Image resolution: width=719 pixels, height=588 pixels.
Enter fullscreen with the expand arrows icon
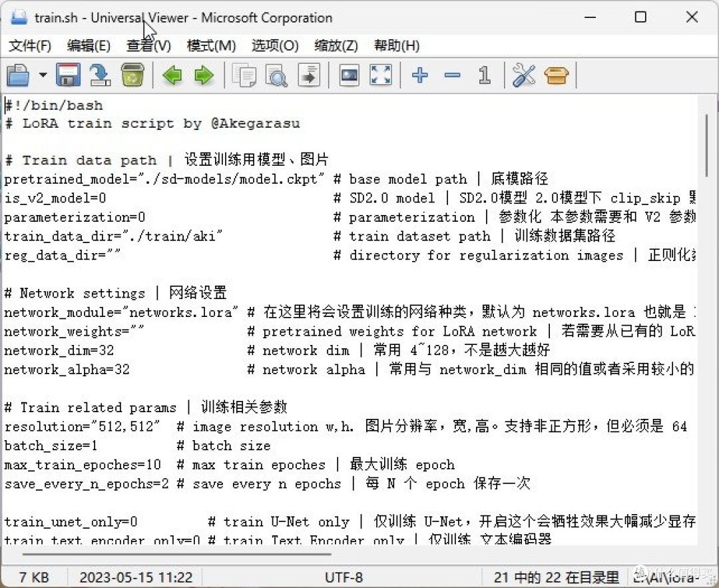pos(381,75)
